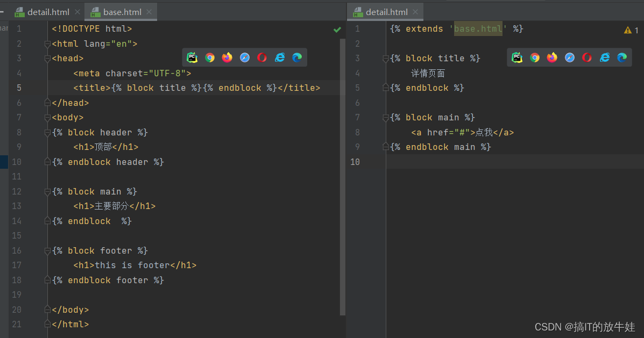Collapse block main fold in detail.html line 7
This screenshot has width=644, height=338.
385,118
